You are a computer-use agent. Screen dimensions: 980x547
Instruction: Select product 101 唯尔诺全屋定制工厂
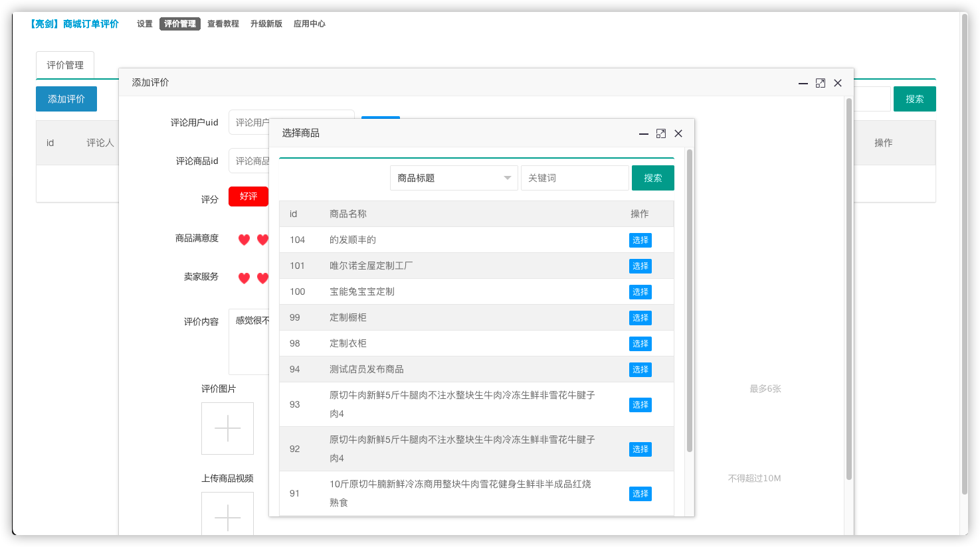coord(640,266)
